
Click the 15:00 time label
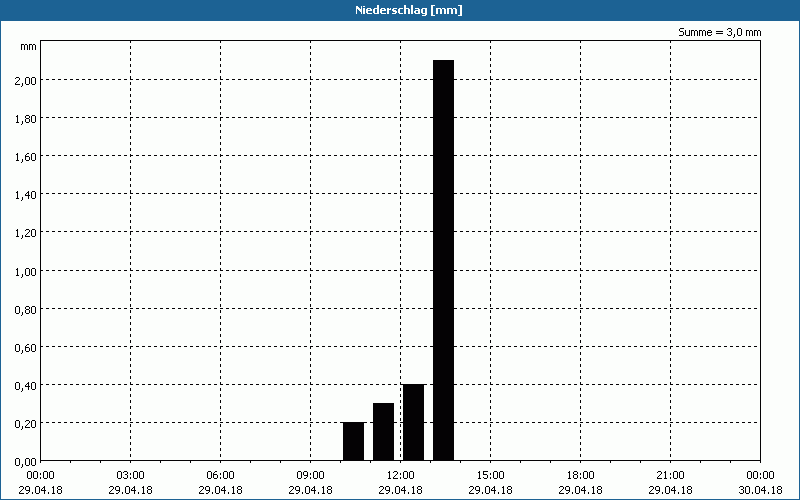[x=490, y=476]
